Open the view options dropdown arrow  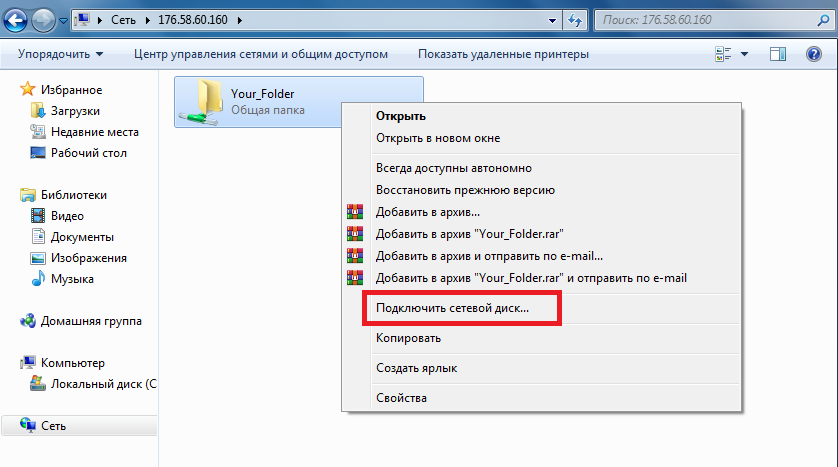pyautogui.click(x=744, y=54)
